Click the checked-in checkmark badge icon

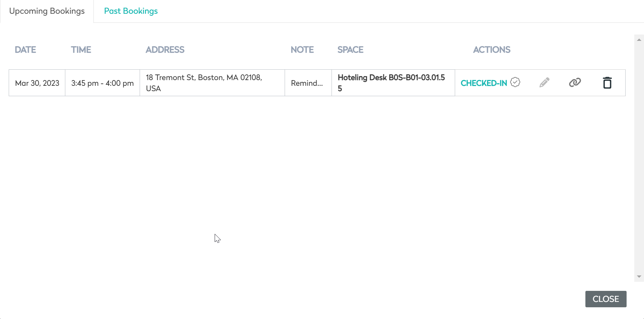point(515,82)
